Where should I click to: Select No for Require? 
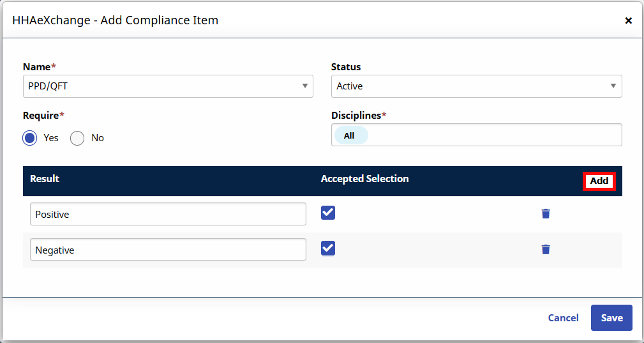click(77, 138)
